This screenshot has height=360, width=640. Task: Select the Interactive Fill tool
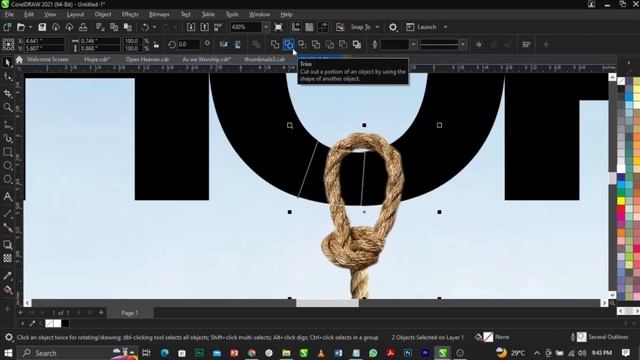7,290
